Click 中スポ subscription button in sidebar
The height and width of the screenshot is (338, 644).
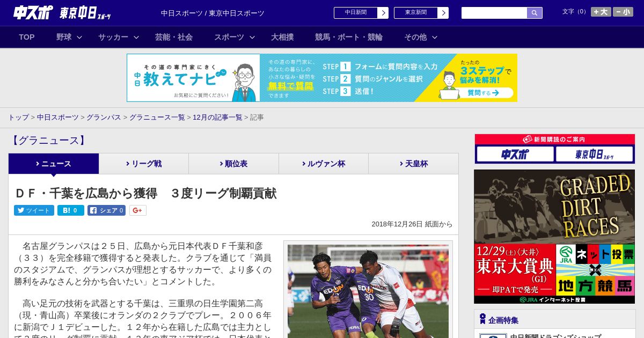pos(515,155)
